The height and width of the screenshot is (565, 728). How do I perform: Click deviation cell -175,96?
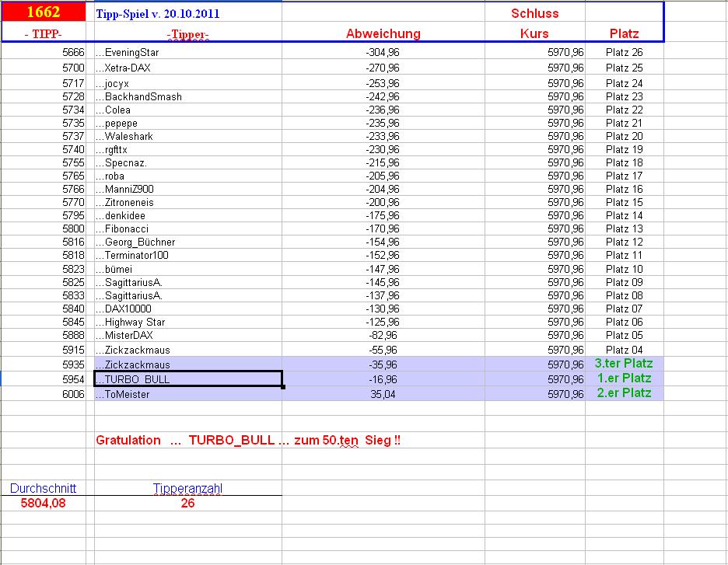click(383, 216)
